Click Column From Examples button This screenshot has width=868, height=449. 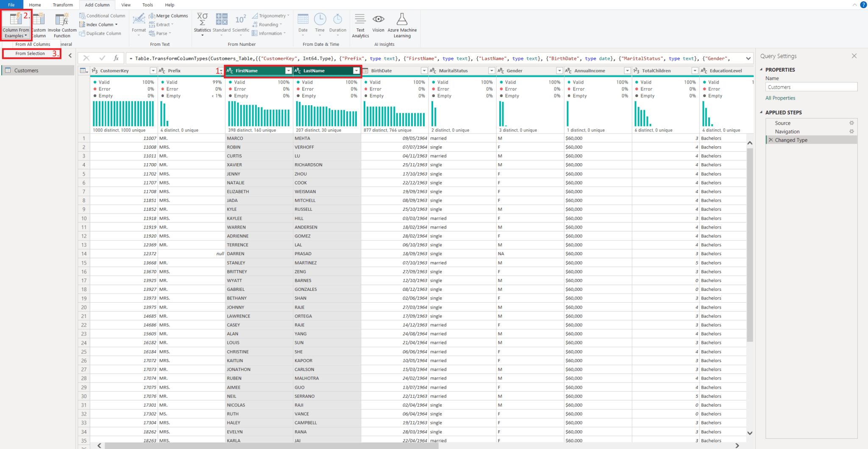point(16,25)
